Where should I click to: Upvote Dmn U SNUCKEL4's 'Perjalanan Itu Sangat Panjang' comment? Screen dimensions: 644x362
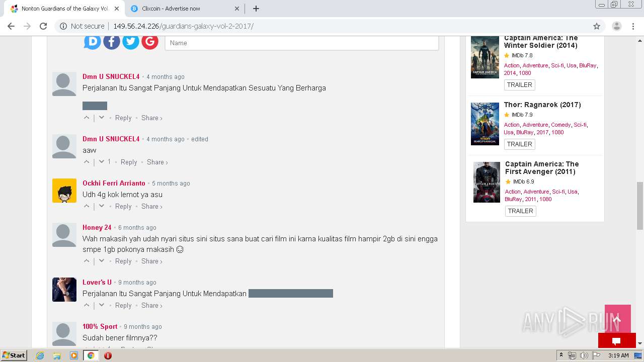(87, 118)
